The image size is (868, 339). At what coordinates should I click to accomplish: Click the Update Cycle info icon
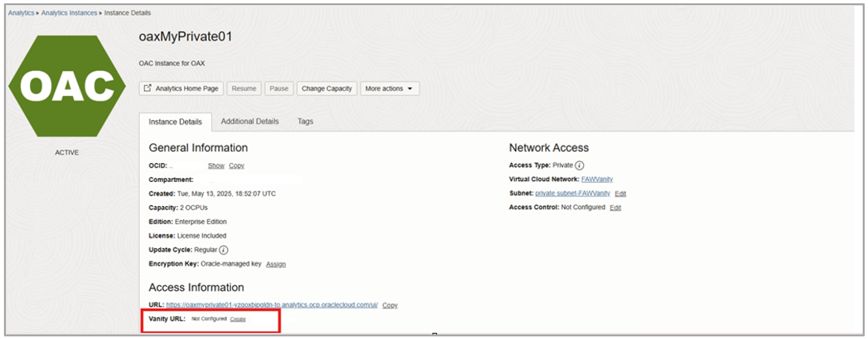(224, 250)
